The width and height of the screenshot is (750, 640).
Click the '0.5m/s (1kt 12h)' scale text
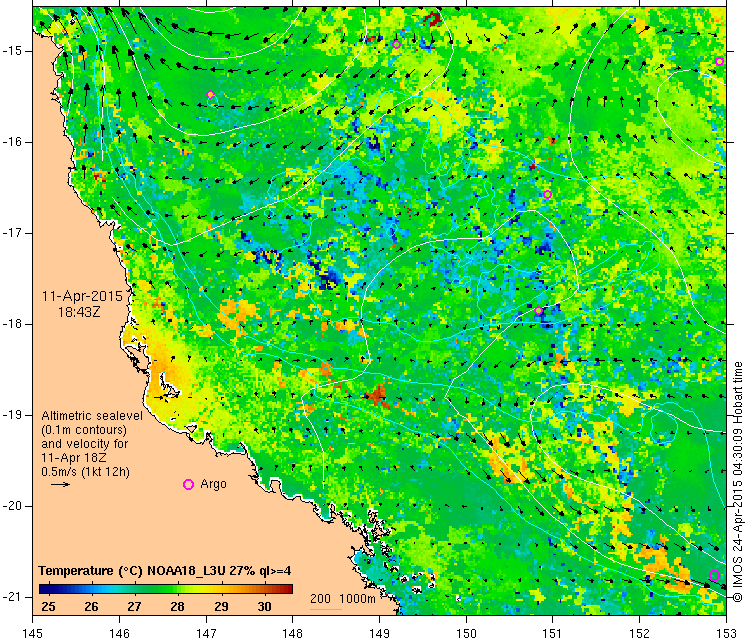(85, 472)
